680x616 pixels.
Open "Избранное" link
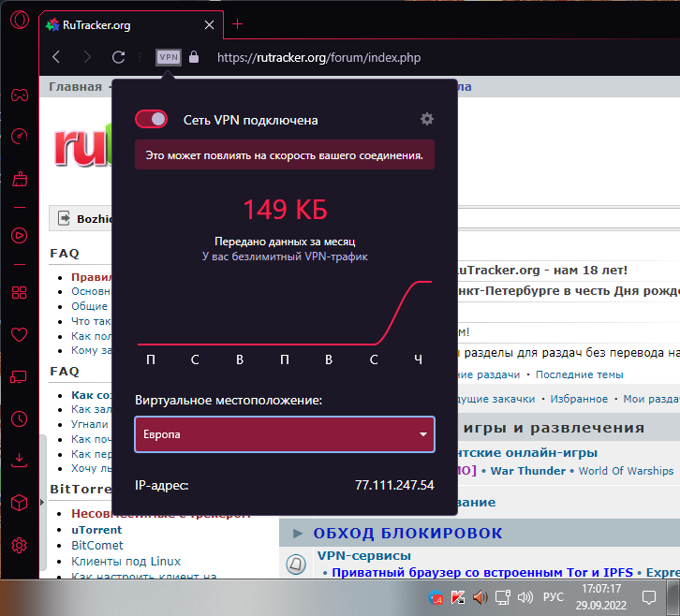(x=579, y=399)
